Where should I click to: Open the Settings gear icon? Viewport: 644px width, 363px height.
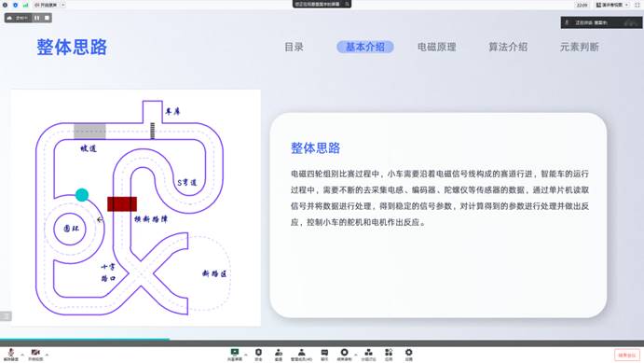408,355
